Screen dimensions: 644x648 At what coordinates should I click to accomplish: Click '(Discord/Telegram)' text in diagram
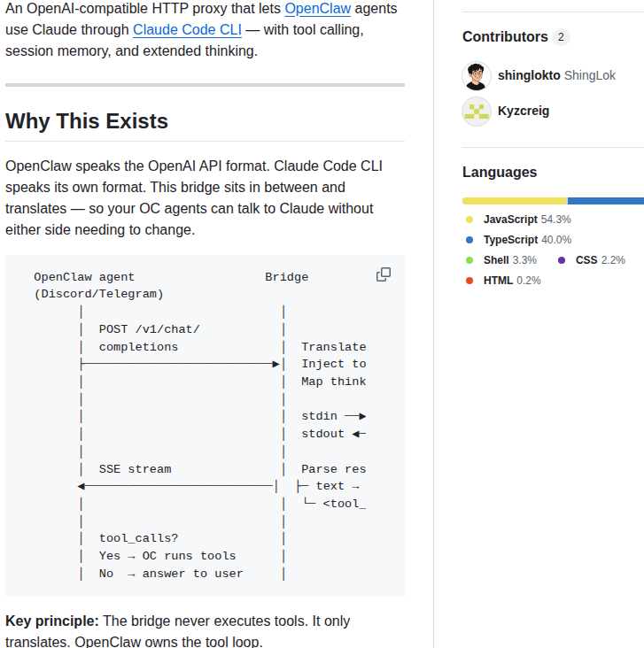99,294
